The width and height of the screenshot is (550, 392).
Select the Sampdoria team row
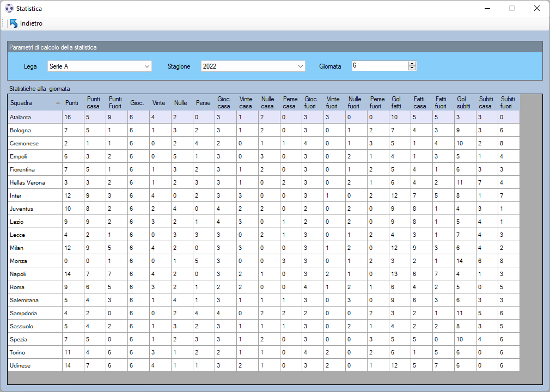[264, 313]
